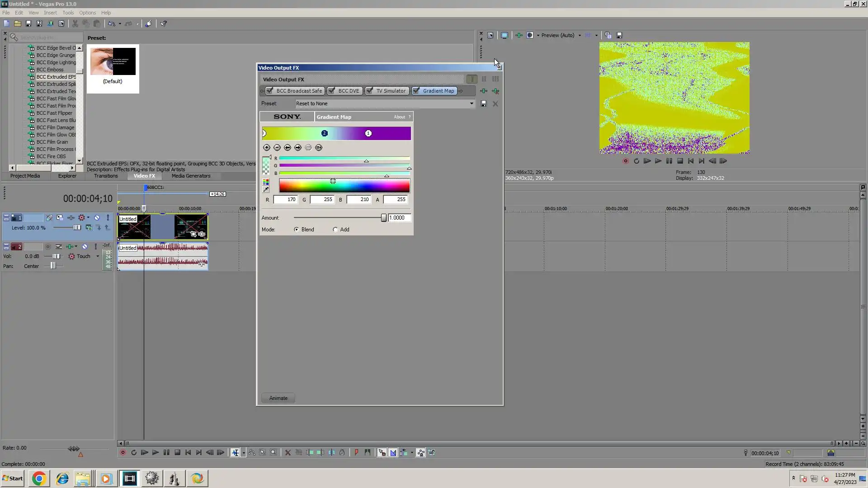Disable the TV Simulator effect checkbox
The height and width of the screenshot is (488, 868).
(370, 91)
